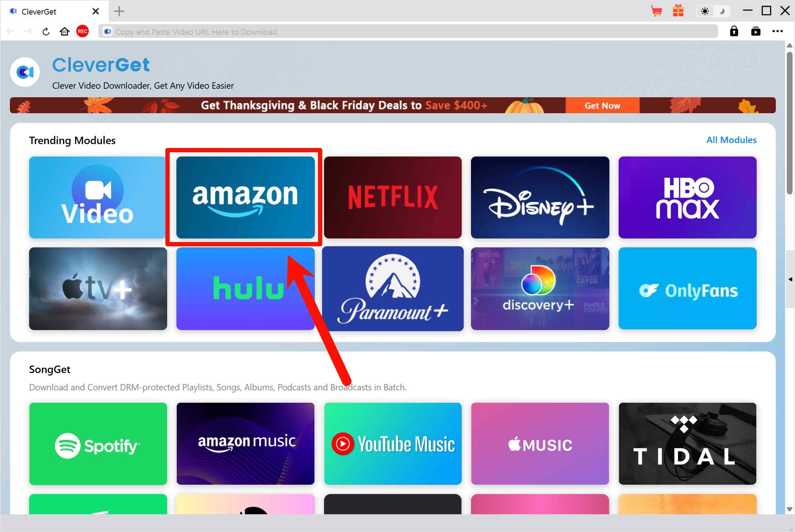The height and width of the screenshot is (532, 795).
Task: Open the gift/promotions icon
Action: (678, 11)
